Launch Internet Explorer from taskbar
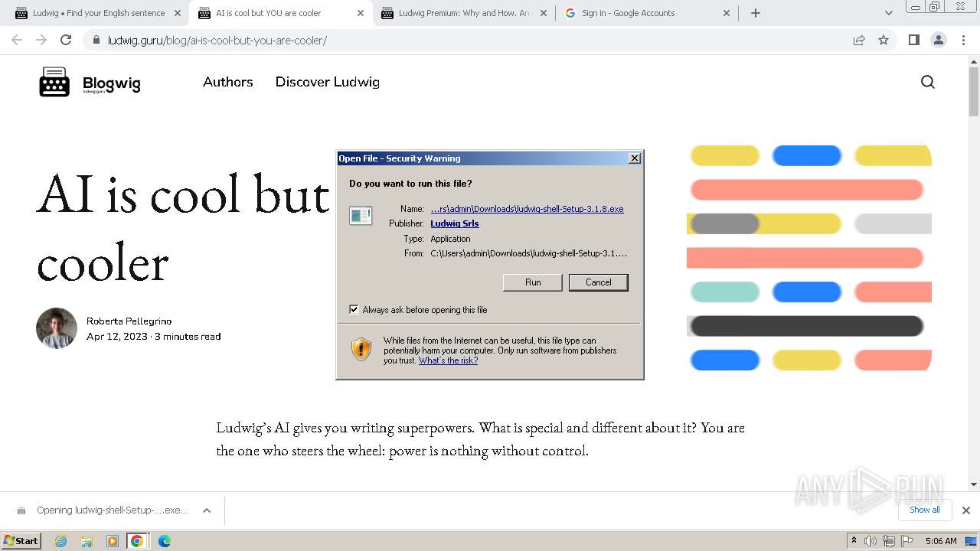The width and height of the screenshot is (980, 551). point(60,541)
